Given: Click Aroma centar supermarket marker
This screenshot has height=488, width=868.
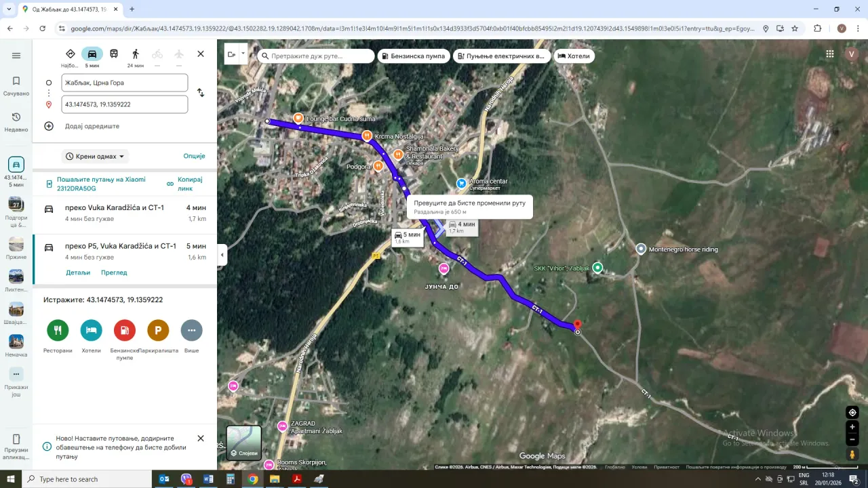Looking at the screenshot, I should [x=461, y=182].
